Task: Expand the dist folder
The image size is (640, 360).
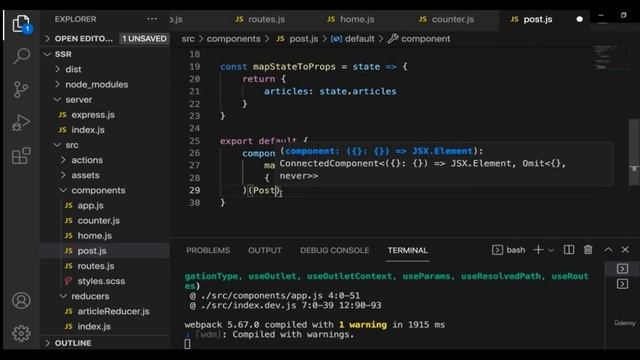Action: point(58,69)
